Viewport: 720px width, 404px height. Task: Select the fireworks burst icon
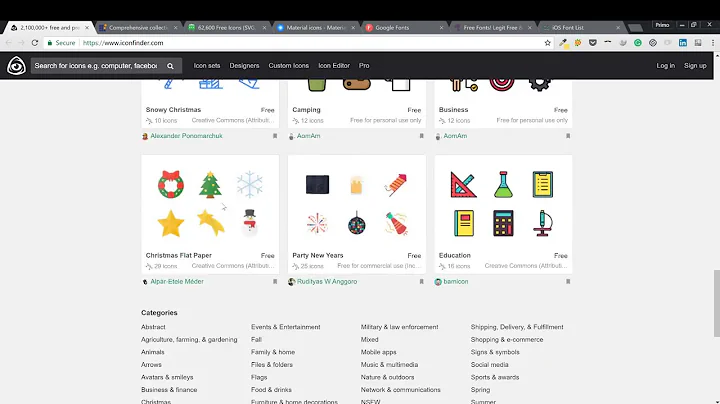(x=317, y=224)
